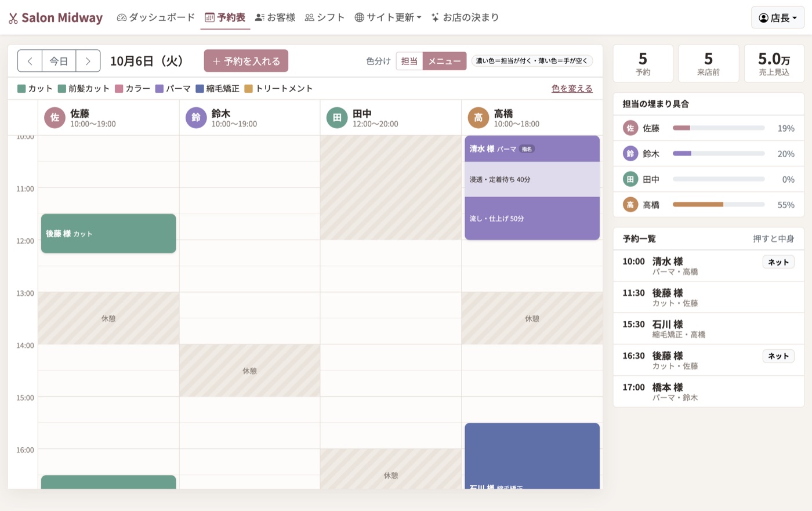Image resolution: width=812 pixels, height=511 pixels.
Task: Click the ネット badge on 16:30 後藤 様
Action: (778, 356)
